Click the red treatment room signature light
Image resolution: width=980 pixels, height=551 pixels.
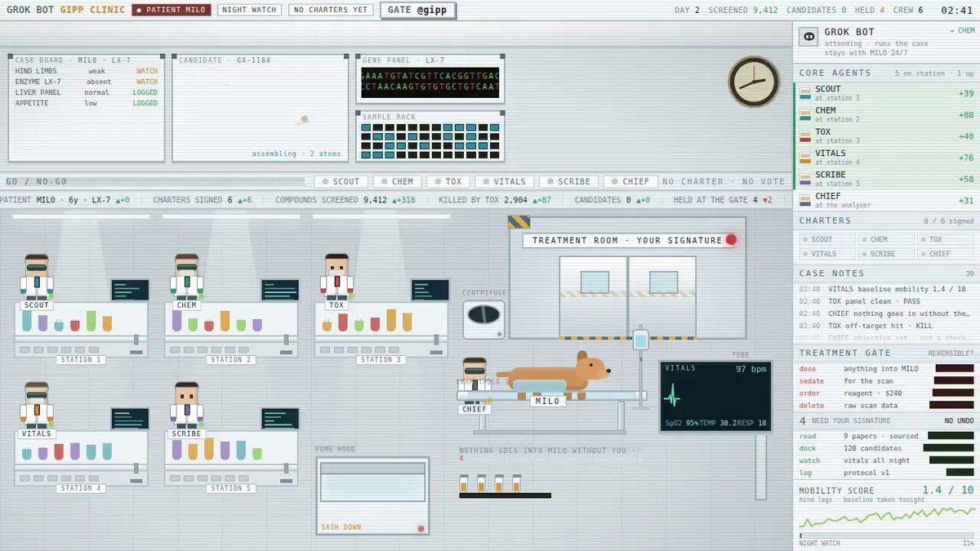point(731,240)
